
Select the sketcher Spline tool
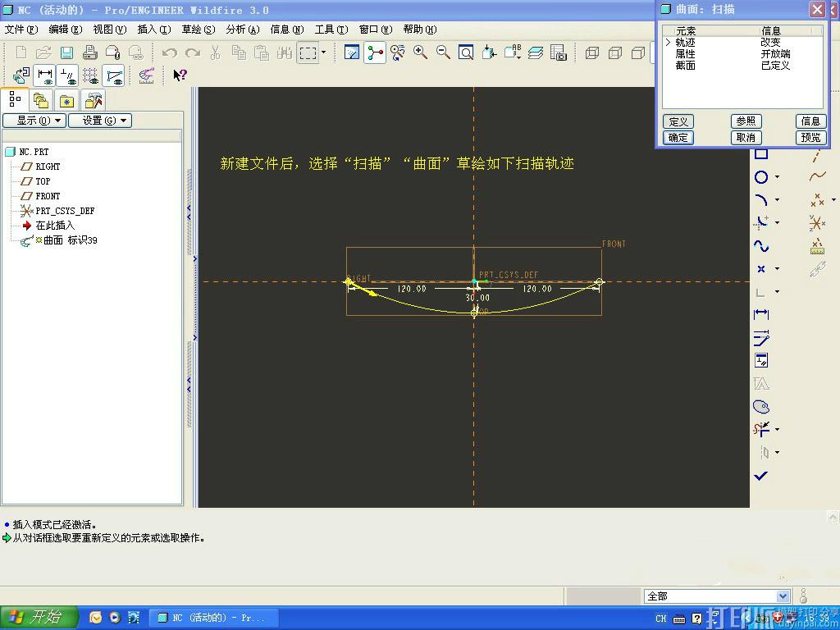[761, 246]
